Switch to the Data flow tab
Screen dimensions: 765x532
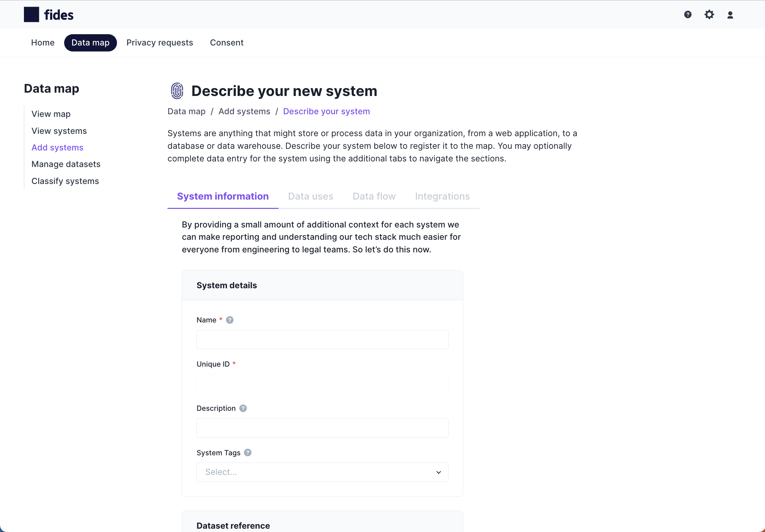pos(374,196)
